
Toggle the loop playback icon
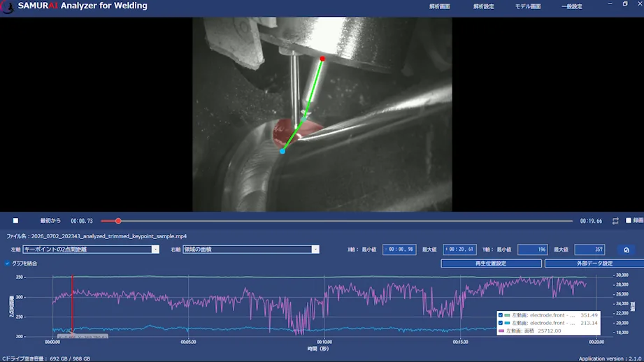[x=615, y=221]
